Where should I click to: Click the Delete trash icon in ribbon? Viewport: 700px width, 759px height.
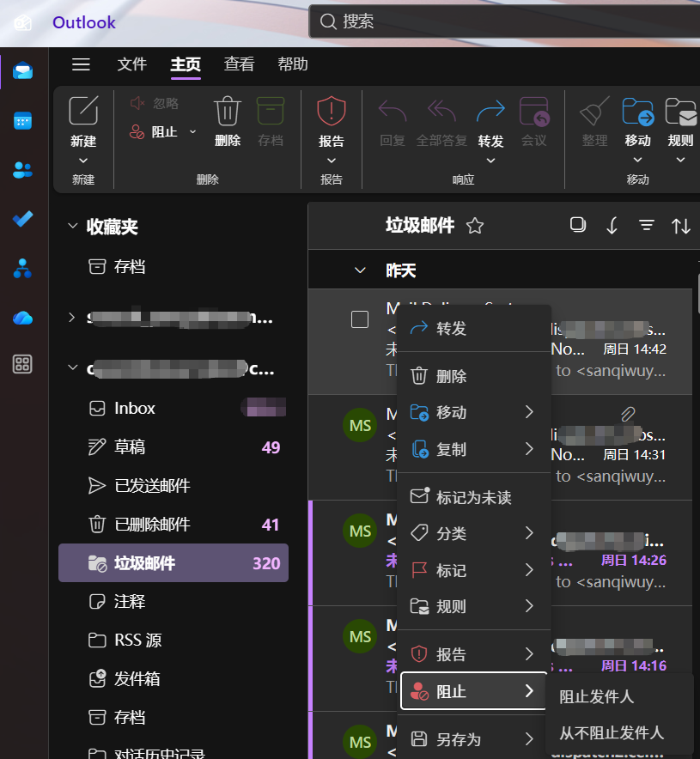pos(228,113)
